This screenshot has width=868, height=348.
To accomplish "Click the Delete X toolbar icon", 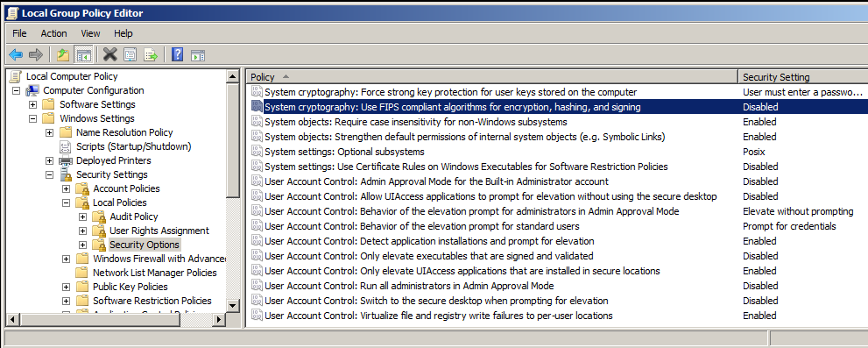I will pyautogui.click(x=110, y=54).
